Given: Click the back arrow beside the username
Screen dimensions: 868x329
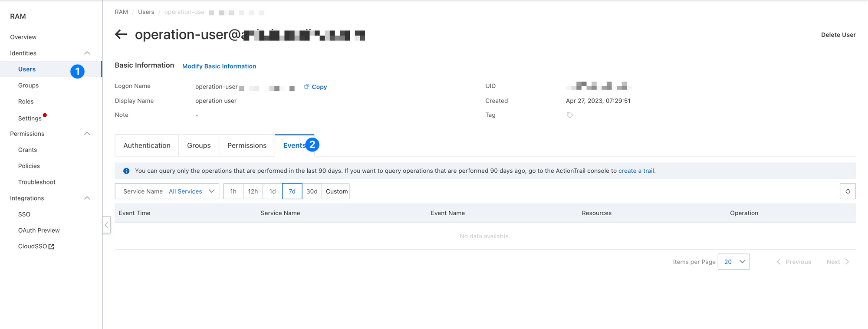Looking at the screenshot, I should 121,34.
